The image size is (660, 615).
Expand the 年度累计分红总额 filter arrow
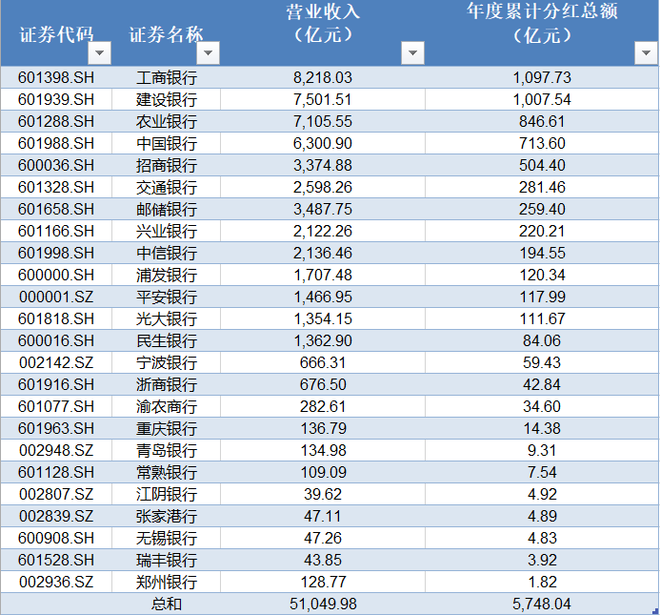pos(645,53)
